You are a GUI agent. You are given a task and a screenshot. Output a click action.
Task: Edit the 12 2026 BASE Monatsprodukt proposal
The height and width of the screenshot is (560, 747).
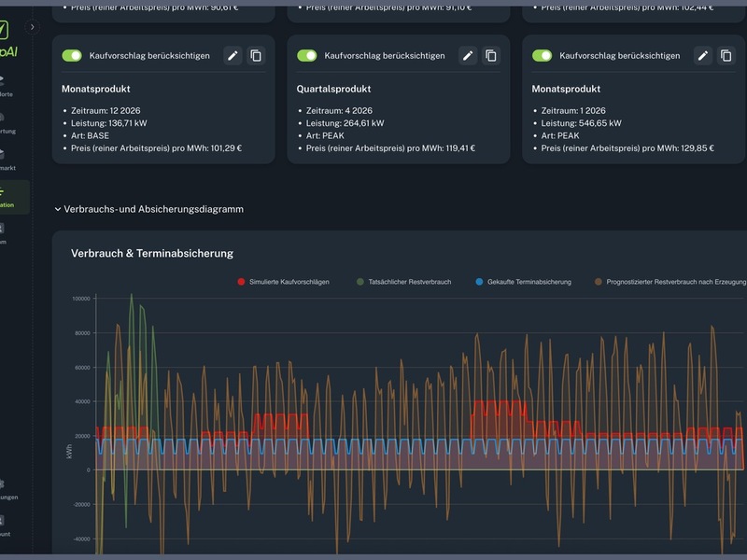(x=233, y=56)
